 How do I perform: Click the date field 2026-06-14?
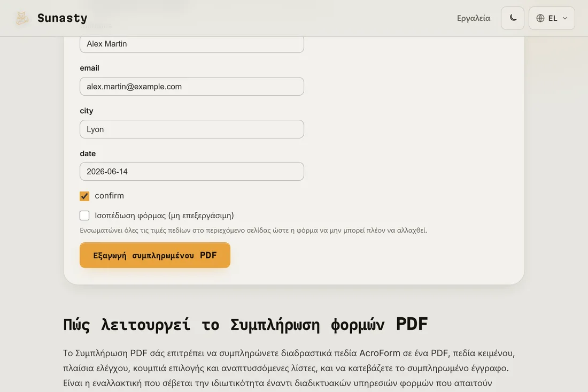pos(191,172)
